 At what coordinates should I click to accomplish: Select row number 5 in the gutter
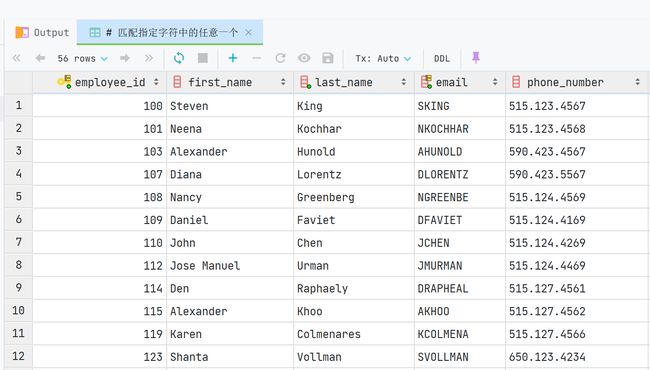click(19, 196)
